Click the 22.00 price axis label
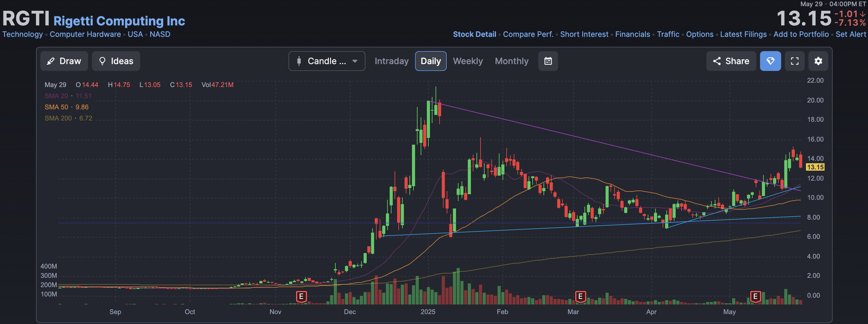Viewport: 868px width, 324px height. [815, 81]
